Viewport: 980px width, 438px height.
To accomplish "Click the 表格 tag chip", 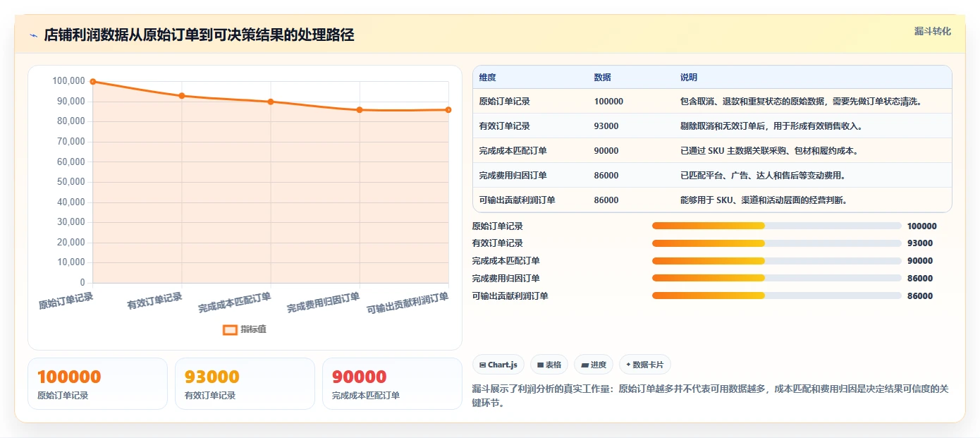I will (549, 365).
